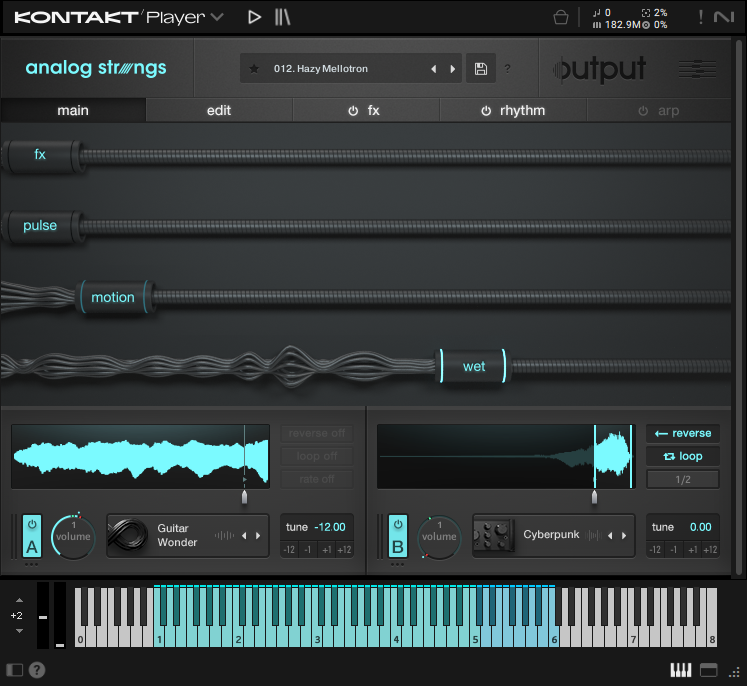Click layer B waveform display
747x686 pixels.
(x=506, y=456)
